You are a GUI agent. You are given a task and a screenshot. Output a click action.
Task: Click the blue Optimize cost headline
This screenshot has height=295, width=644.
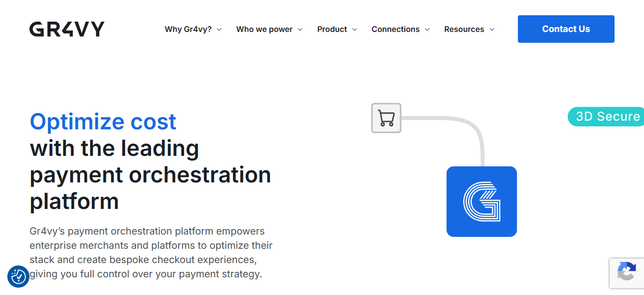[x=103, y=121]
